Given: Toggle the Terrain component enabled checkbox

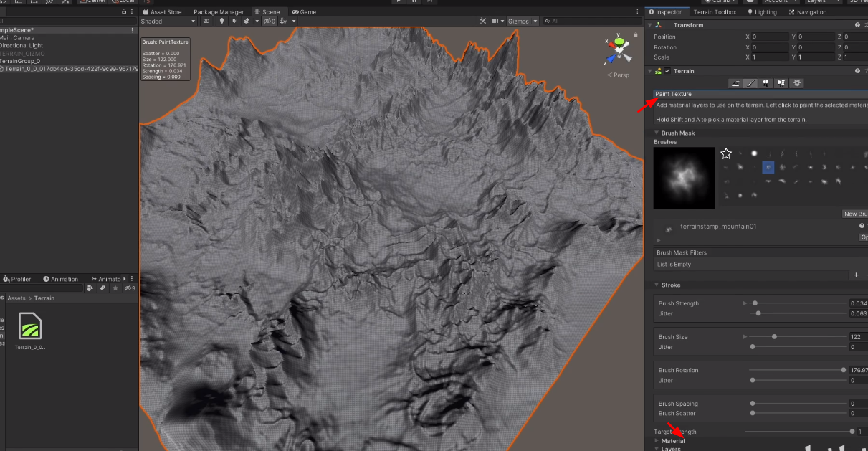Looking at the screenshot, I should click(x=668, y=71).
